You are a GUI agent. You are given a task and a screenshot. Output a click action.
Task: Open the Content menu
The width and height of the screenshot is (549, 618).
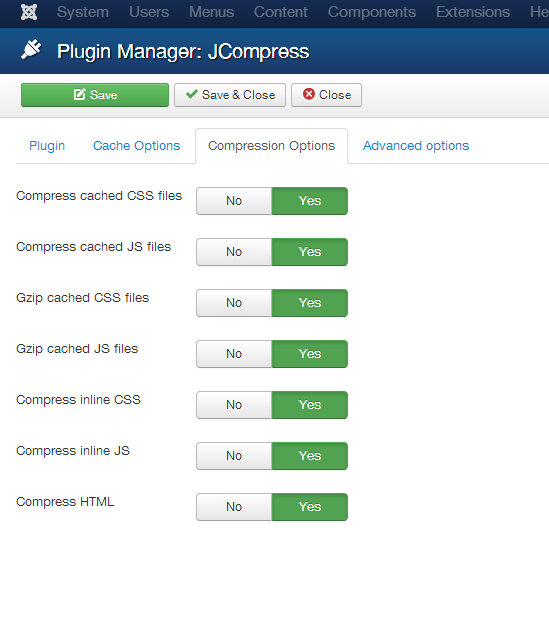coord(281,12)
